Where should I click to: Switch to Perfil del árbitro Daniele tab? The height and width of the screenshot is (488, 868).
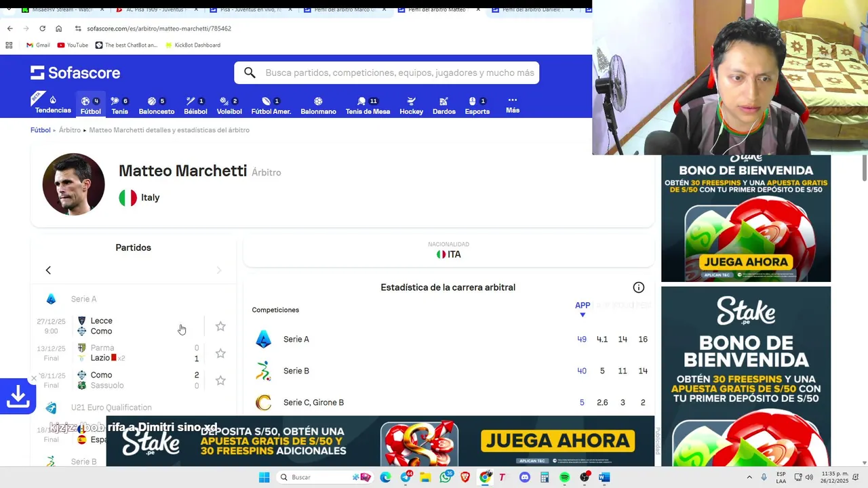532,9
